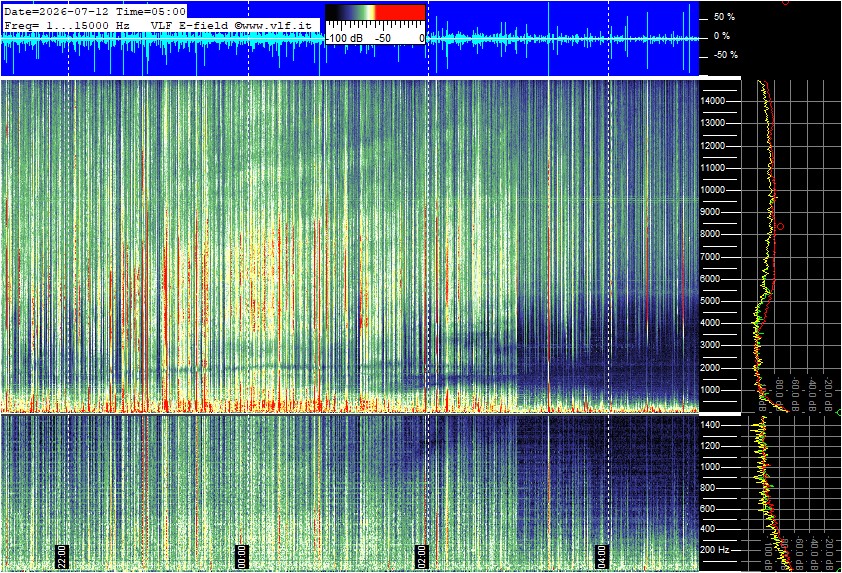Select the 02:00 time marker
This screenshot has width=842, height=573.
[422, 556]
